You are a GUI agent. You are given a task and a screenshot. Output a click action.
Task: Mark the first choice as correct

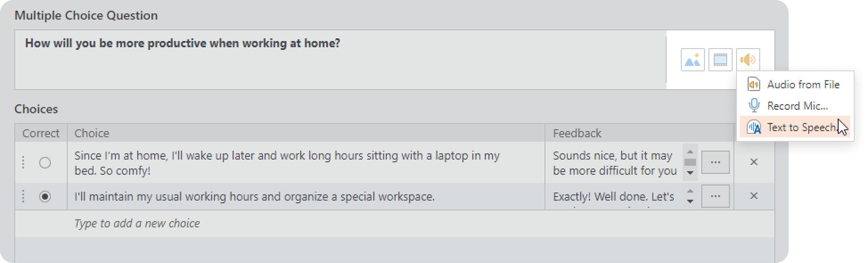pyautogui.click(x=45, y=163)
